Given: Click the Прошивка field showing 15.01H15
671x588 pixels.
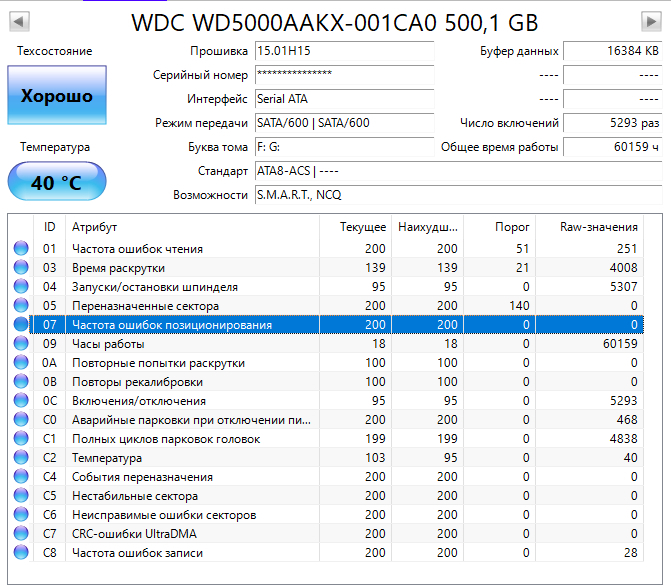Looking at the screenshot, I should (344, 51).
